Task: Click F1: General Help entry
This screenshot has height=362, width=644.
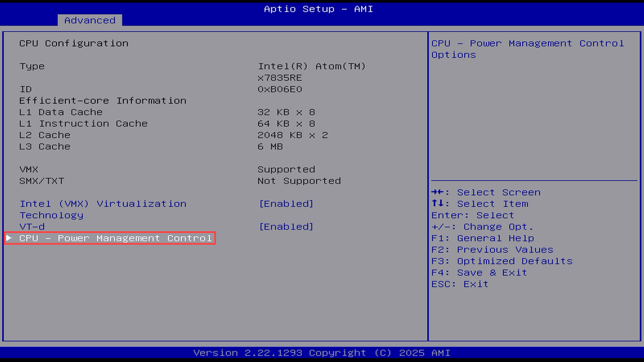Action: tap(482, 238)
